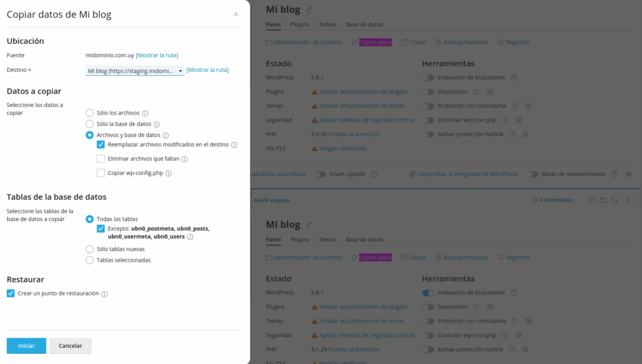Viewport: 642px width, 364px height.
Task: Select the Tablas seleccionadas radio option
Action: point(90,260)
